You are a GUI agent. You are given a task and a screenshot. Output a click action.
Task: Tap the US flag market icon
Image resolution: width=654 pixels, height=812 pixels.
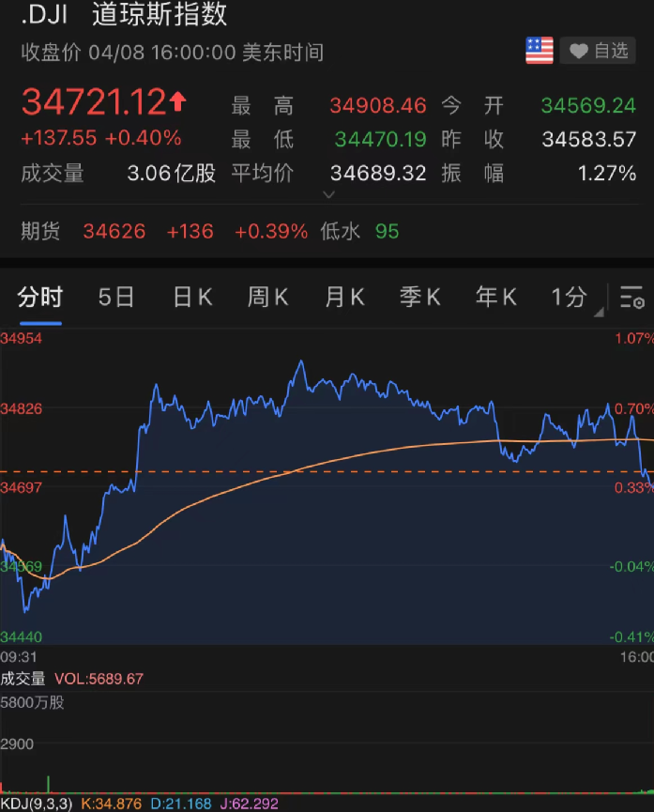click(x=539, y=51)
